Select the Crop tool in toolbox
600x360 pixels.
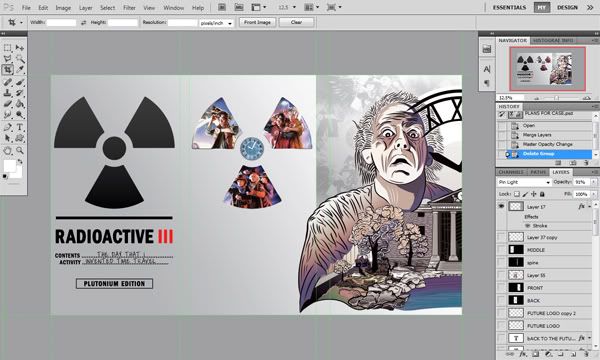tap(8, 70)
